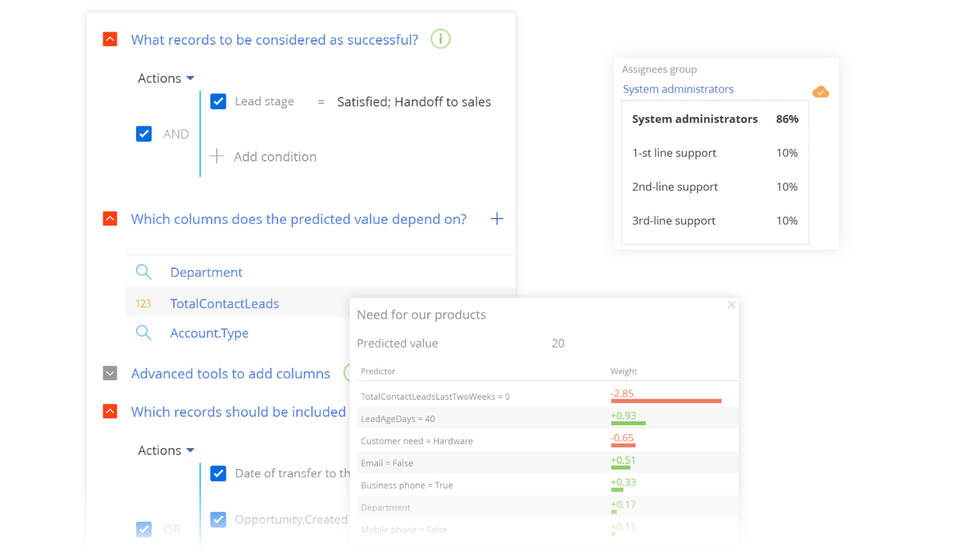Expand the Advanced tools to add columns section
960x560 pixels.
pos(110,373)
